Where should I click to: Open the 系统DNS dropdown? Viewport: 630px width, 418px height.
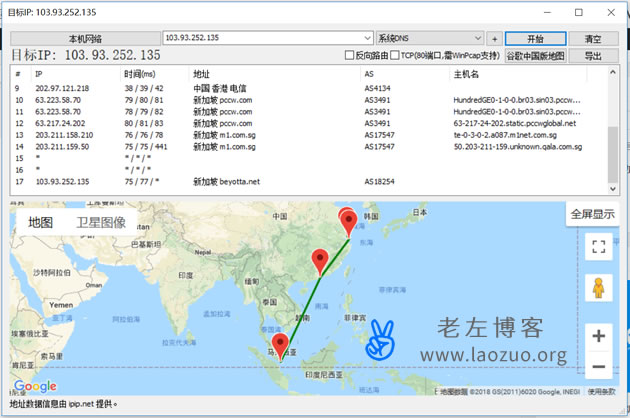click(493, 38)
